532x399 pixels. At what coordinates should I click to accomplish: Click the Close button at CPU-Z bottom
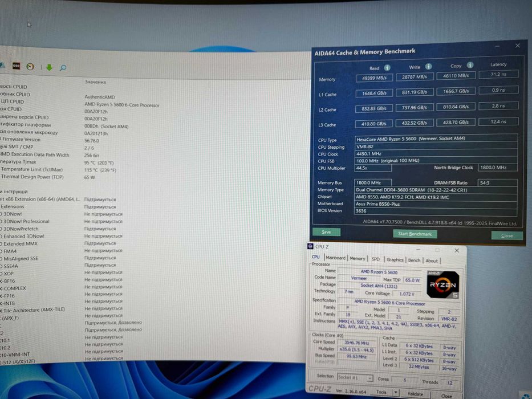446,396
